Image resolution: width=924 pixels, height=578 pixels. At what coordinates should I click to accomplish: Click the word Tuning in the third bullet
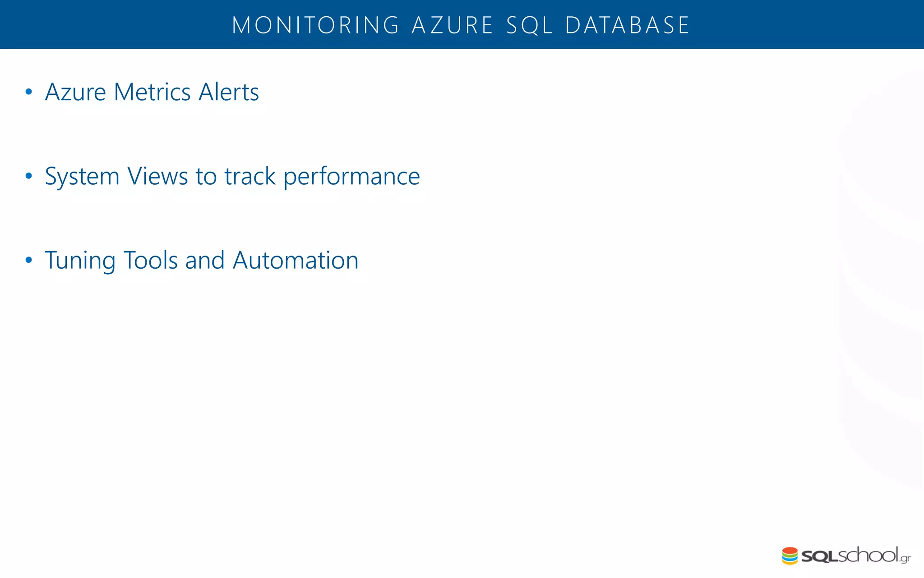point(80,260)
